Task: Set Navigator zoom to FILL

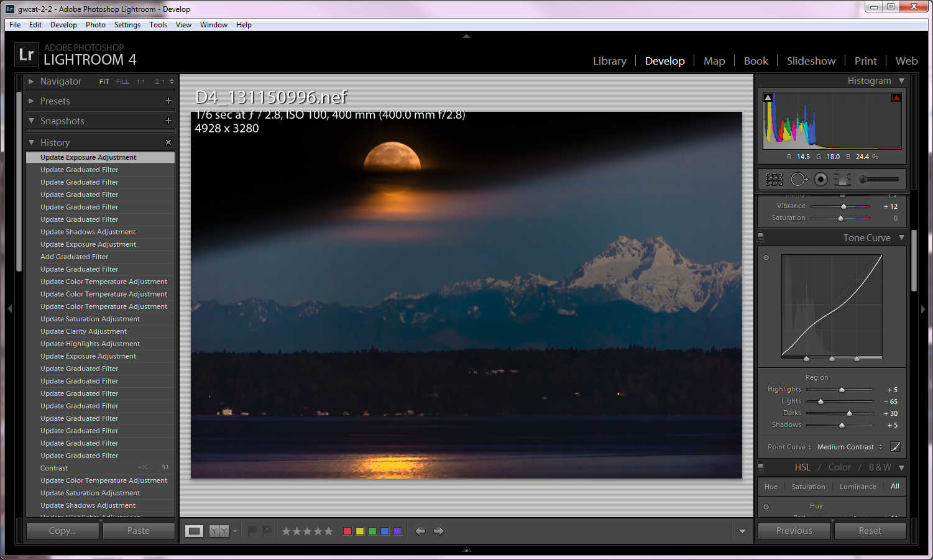Action: click(122, 81)
